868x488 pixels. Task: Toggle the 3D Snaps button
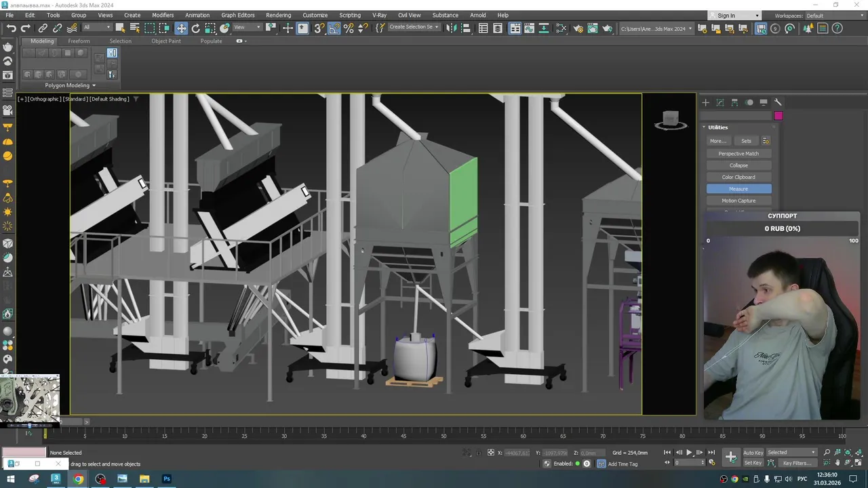319,28
